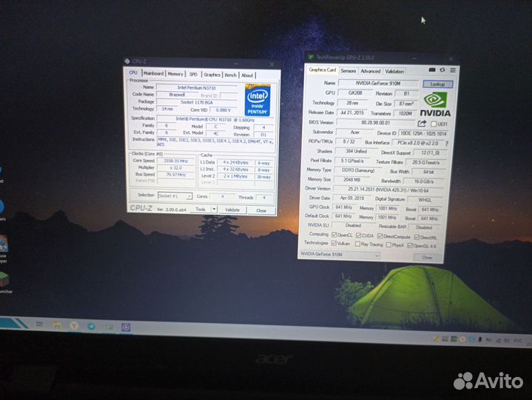Open the SPD tab
The image size is (532, 400).
click(x=193, y=74)
